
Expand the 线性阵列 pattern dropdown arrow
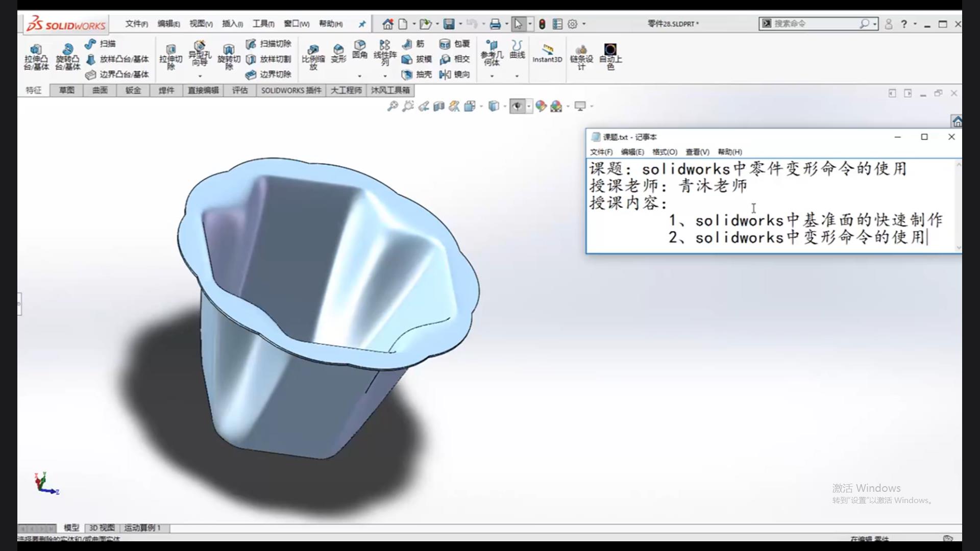[385, 76]
